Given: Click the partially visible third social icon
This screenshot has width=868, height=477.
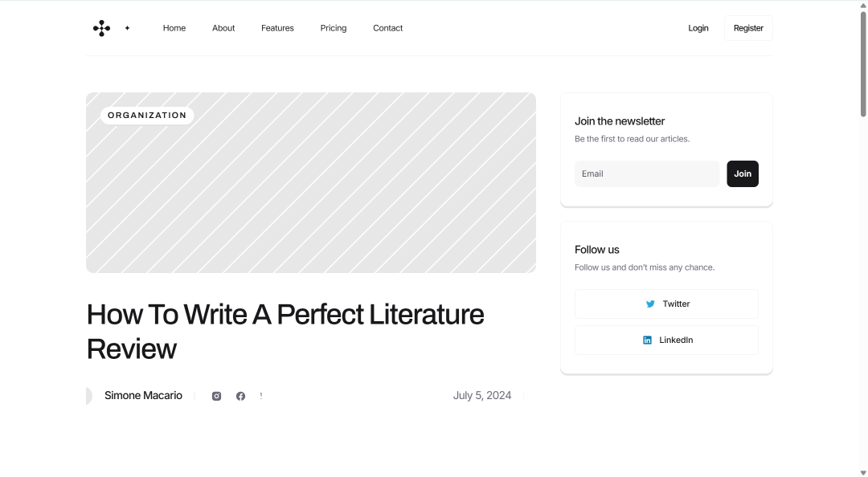Looking at the screenshot, I should click(260, 396).
